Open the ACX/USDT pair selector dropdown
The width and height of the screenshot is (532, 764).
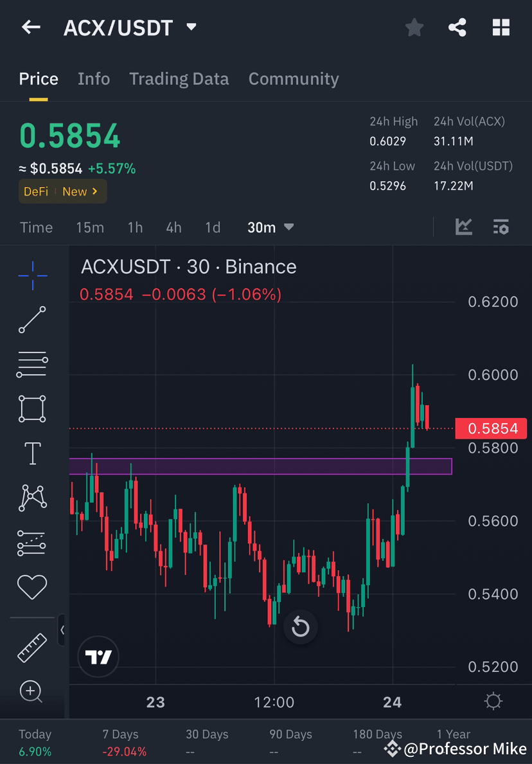pos(191,27)
